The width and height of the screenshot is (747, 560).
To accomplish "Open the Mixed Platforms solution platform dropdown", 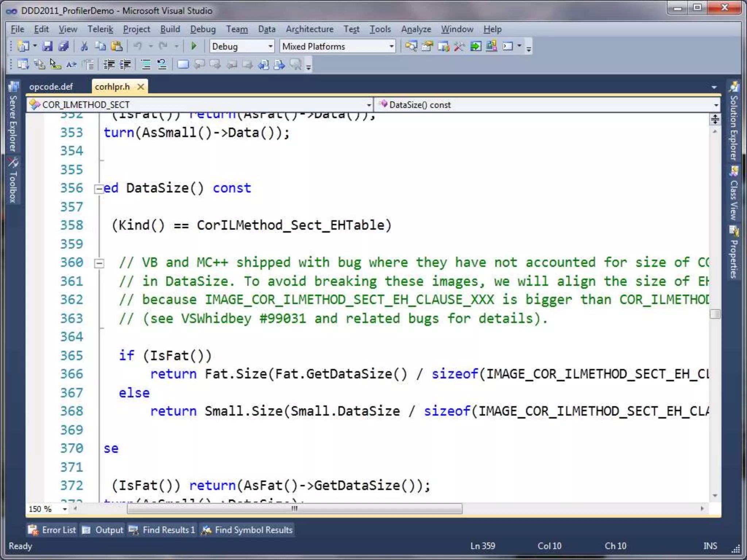I will (x=338, y=46).
